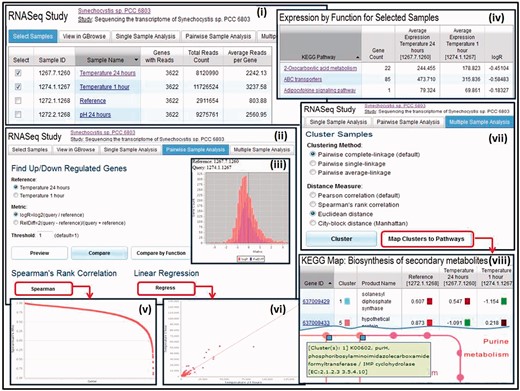Open ABC transporters pathway link
This screenshot has width=520, height=391.
(303, 79)
